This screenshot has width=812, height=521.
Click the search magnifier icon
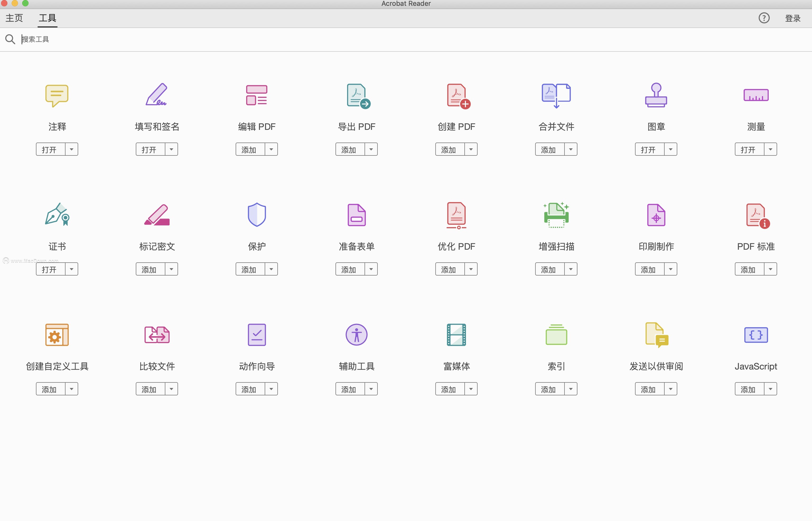tap(10, 39)
